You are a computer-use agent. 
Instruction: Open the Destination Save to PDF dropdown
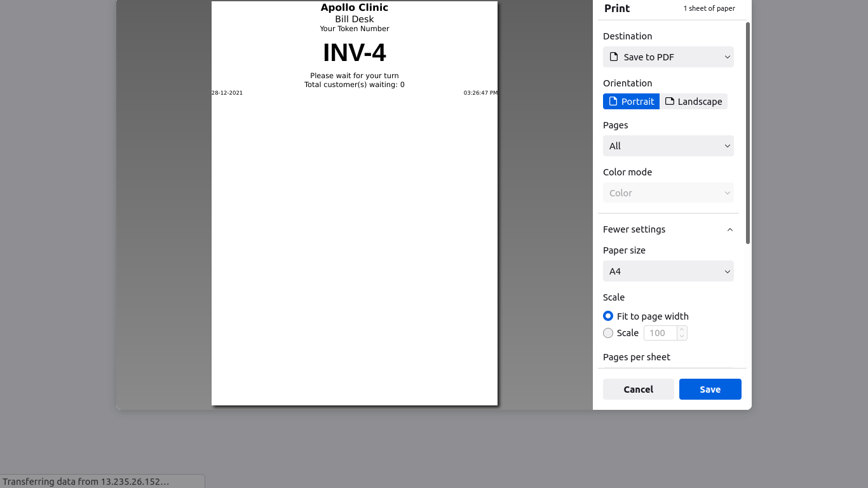[x=668, y=57]
